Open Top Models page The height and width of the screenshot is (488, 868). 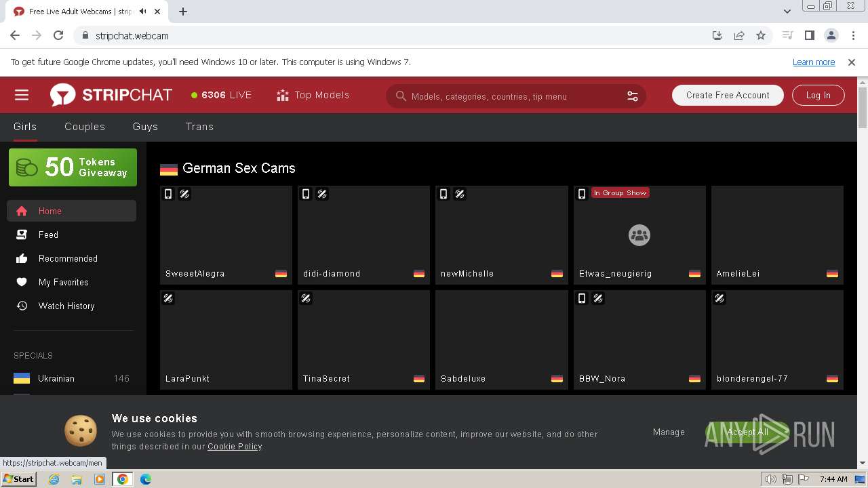313,96
